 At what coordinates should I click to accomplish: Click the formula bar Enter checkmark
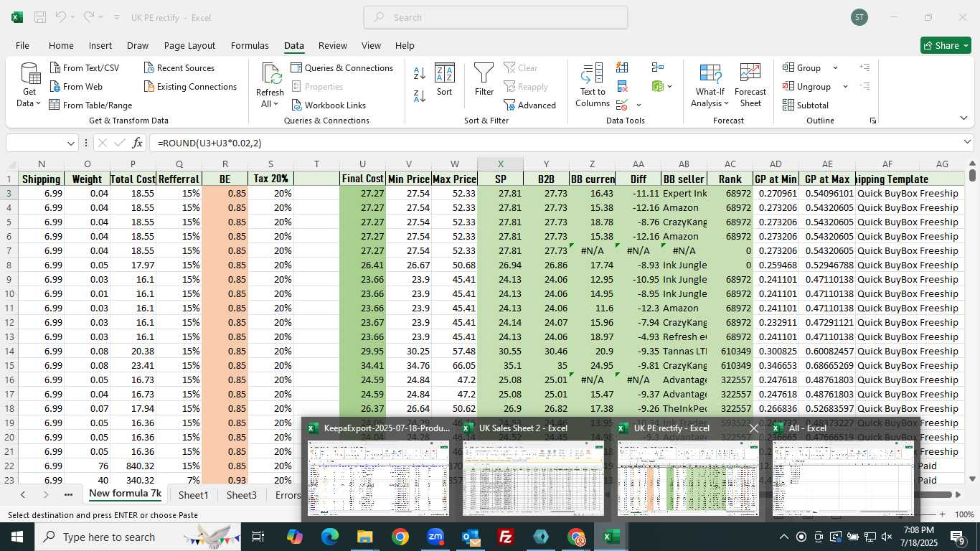pyautogui.click(x=120, y=143)
